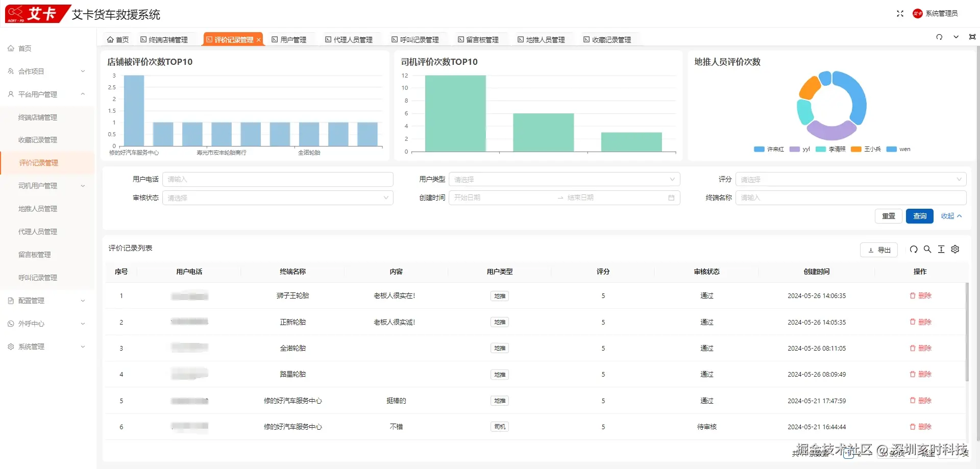Open the 审核状态 filter dropdown
980x469 pixels.
[278, 198]
